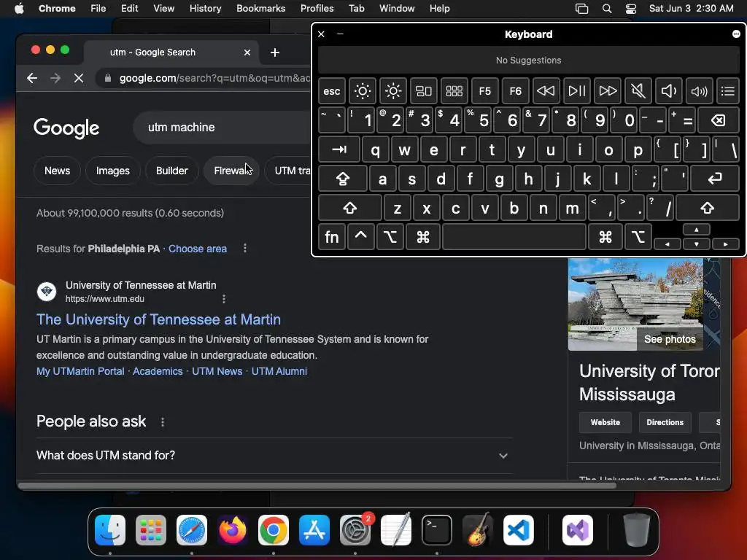The image size is (747, 560).
Task: Tap the rewind media key
Action: click(x=546, y=91)
